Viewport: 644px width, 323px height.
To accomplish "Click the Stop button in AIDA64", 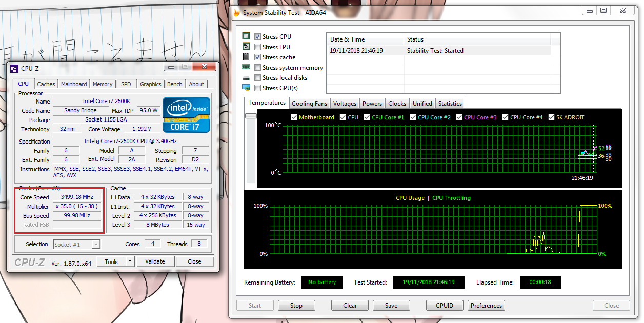I will [296, 306].
